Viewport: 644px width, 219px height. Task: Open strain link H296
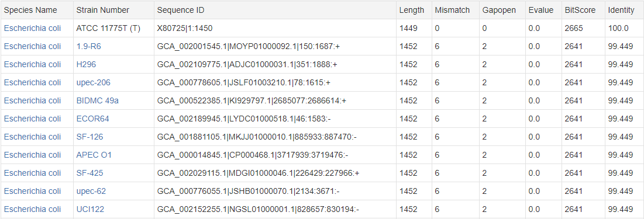click(x=86, y=64)
